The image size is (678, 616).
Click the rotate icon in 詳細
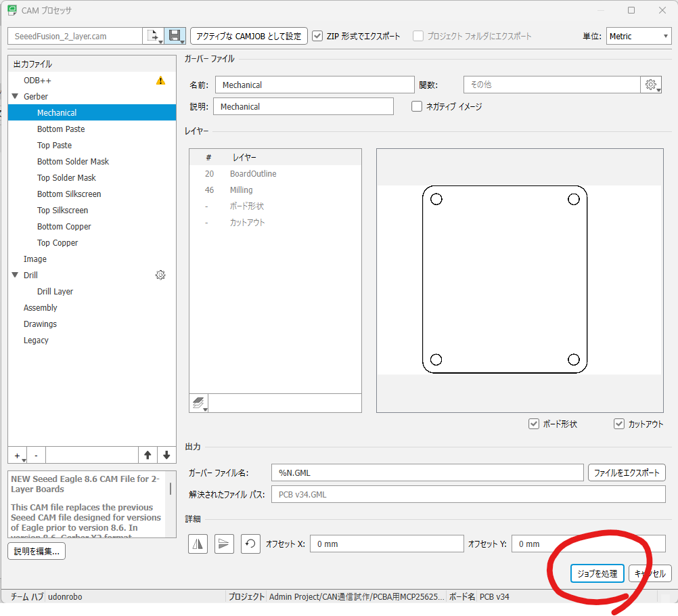pos(250,544)
